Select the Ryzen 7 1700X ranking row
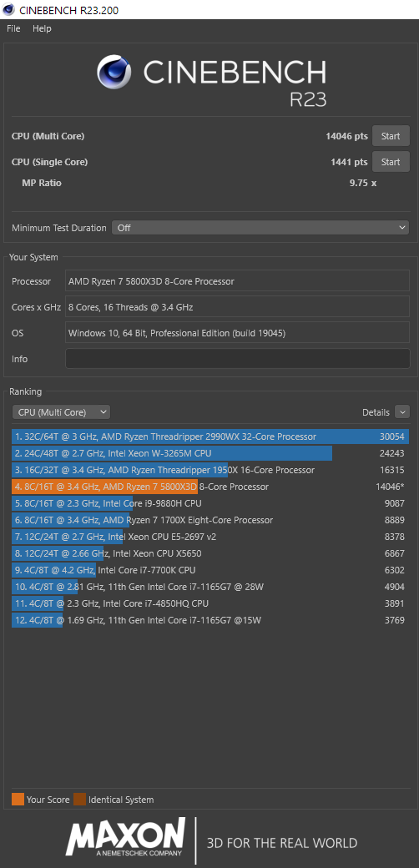Screen dimensions: 419x868 (x=210, y=520)
